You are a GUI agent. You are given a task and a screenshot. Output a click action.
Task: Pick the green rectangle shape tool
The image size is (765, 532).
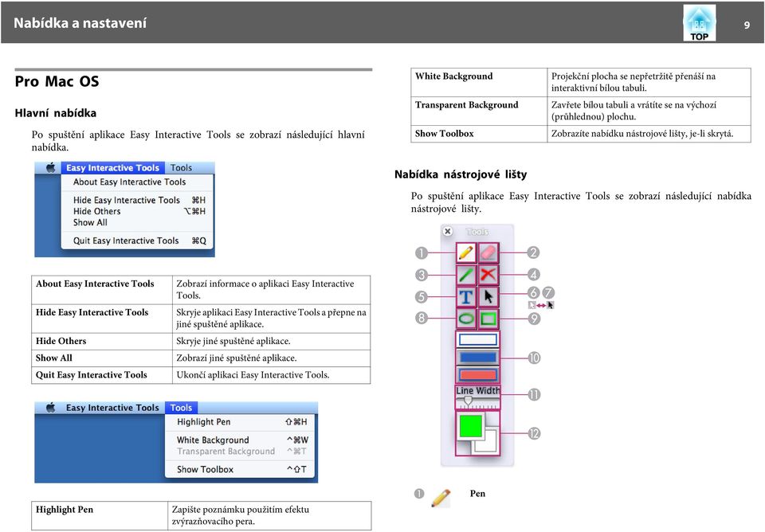[x=488, y=319]
